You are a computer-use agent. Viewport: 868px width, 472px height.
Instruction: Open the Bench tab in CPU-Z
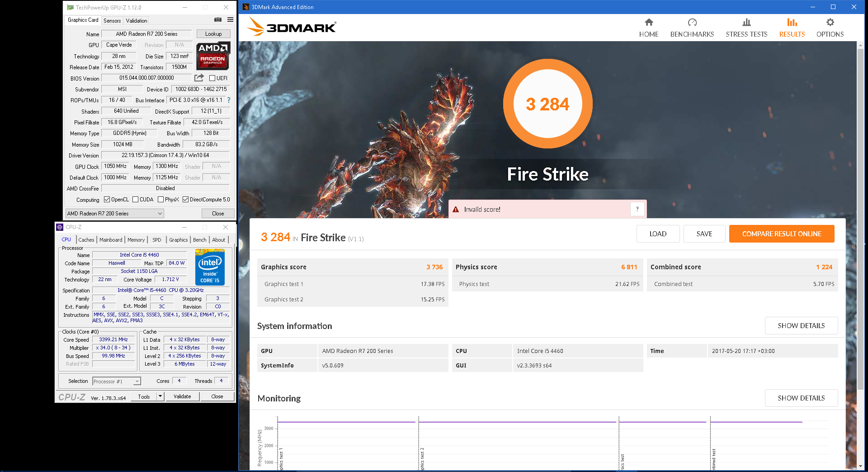coord(200,240)
